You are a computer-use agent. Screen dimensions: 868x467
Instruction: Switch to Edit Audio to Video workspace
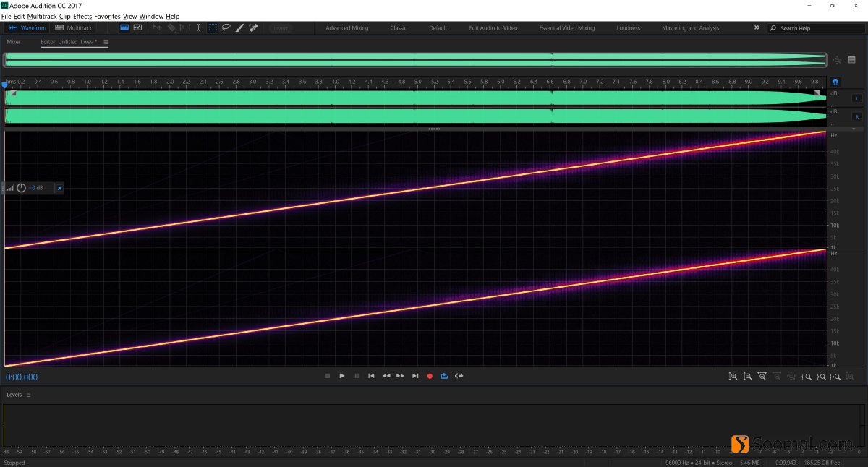tap(493, 28)
